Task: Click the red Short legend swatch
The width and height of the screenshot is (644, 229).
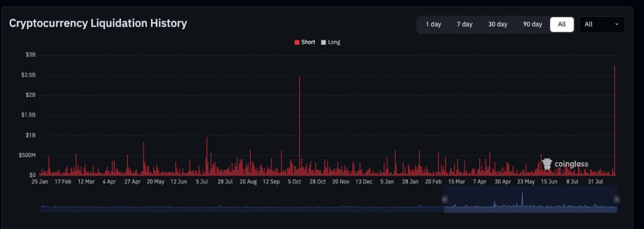Action: tap(297, 42)
